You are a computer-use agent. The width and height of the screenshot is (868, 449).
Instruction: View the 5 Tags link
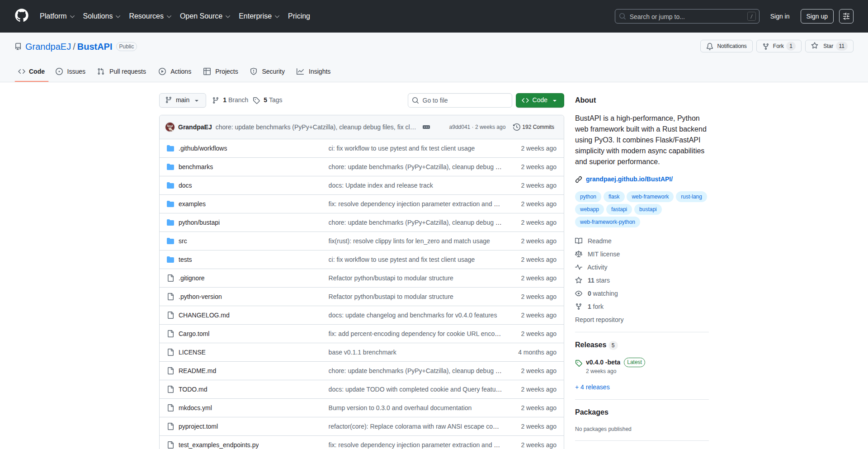[x=268, y=100]
